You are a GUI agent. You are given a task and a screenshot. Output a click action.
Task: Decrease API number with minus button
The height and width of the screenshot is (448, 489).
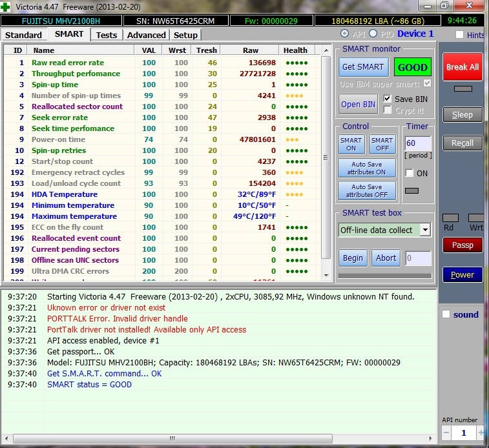(x=446, y=433)
